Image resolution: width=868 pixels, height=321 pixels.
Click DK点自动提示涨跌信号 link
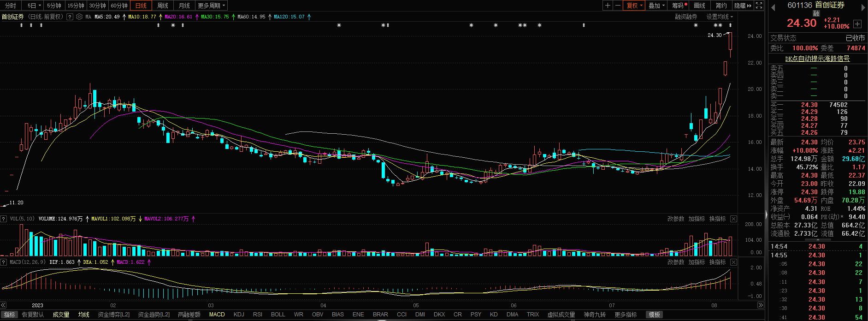817,59
